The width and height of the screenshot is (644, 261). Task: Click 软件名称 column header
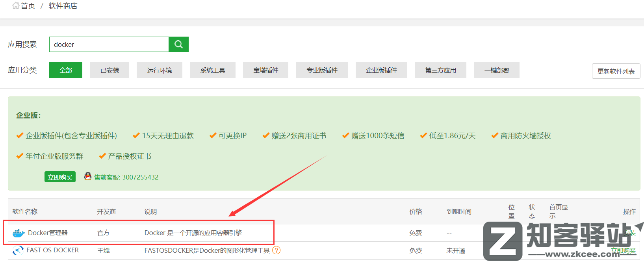[25, 212]
